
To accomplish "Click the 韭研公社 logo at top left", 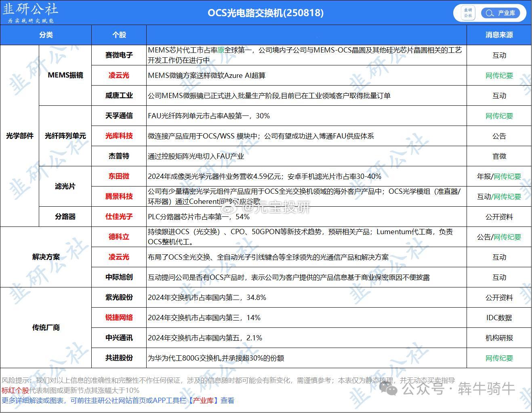I will coord(31,13).
